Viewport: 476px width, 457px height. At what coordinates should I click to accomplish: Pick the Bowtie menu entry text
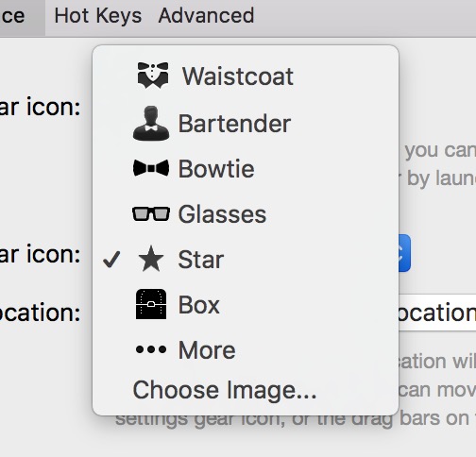tap(216, 169)
